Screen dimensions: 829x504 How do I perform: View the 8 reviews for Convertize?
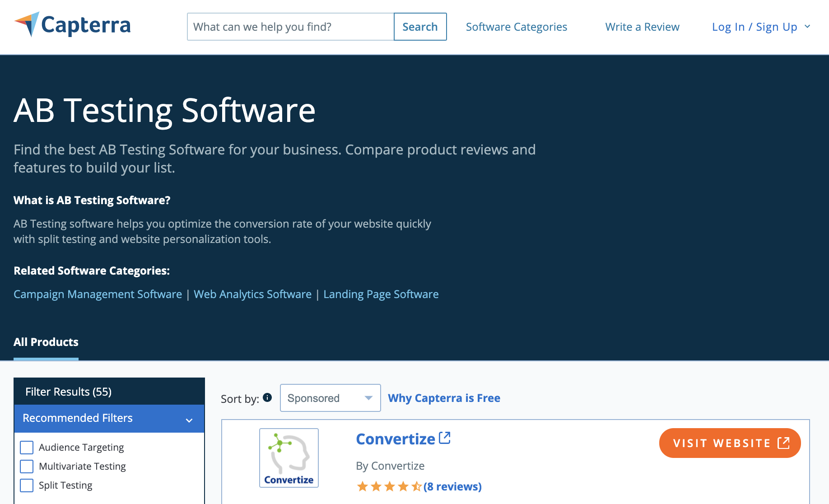tap(452, 486)
